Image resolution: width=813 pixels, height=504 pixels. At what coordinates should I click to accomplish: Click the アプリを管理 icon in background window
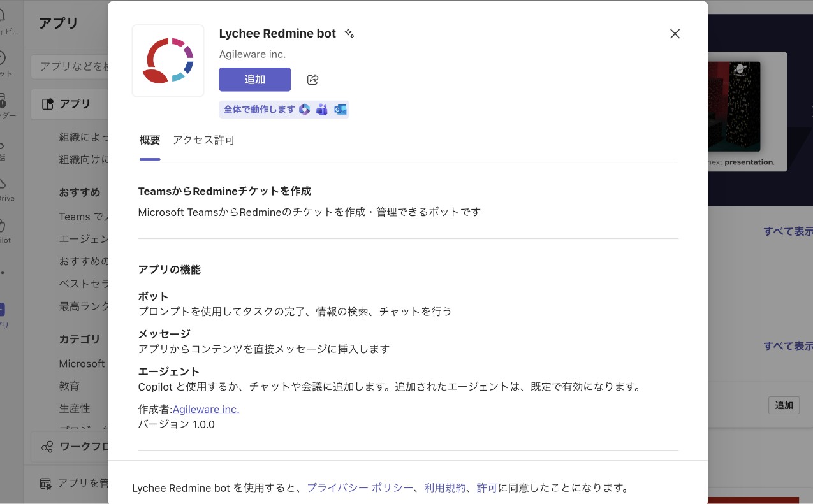coord(46,484)
